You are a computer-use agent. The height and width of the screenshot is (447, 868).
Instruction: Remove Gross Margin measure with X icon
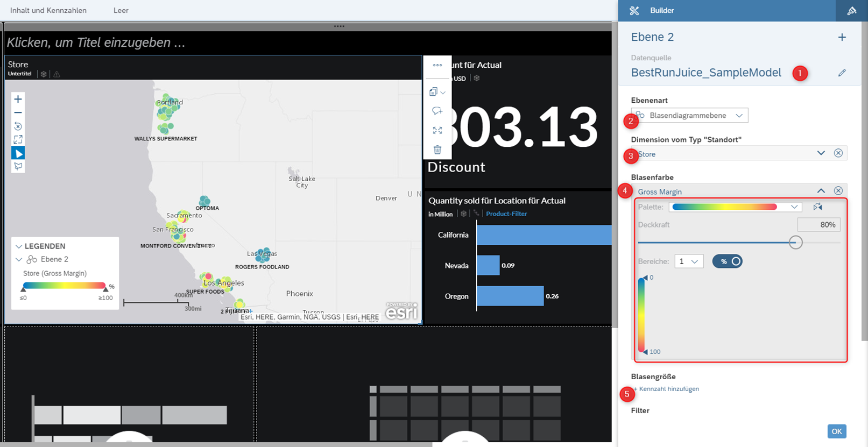tap(838, 191)
